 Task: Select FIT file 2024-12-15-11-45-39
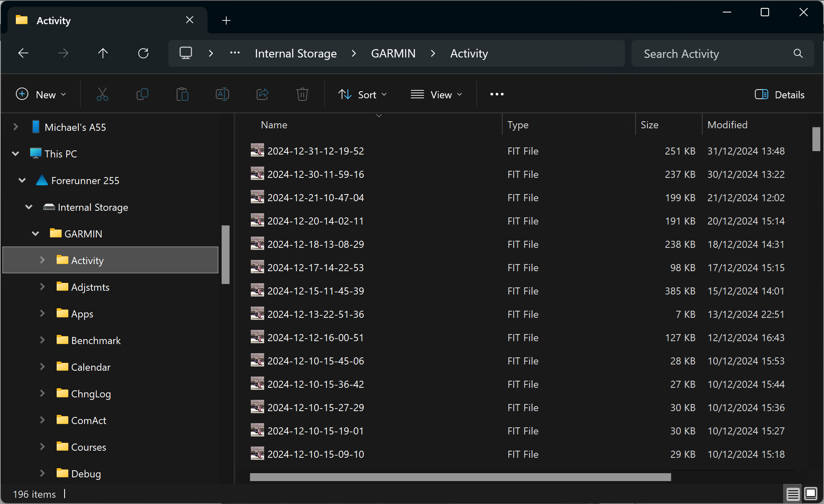point(316,291)
